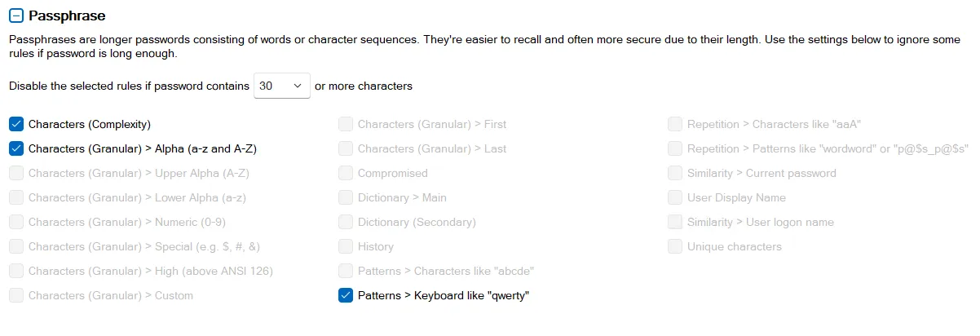Toggle Characters (Granular) > High checkbox

click(x=16, y=271)
